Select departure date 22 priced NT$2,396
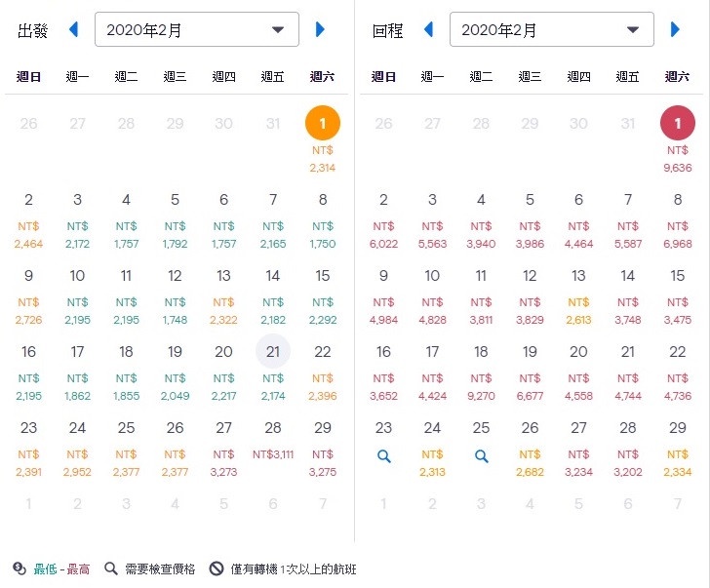 pos(323,373)
